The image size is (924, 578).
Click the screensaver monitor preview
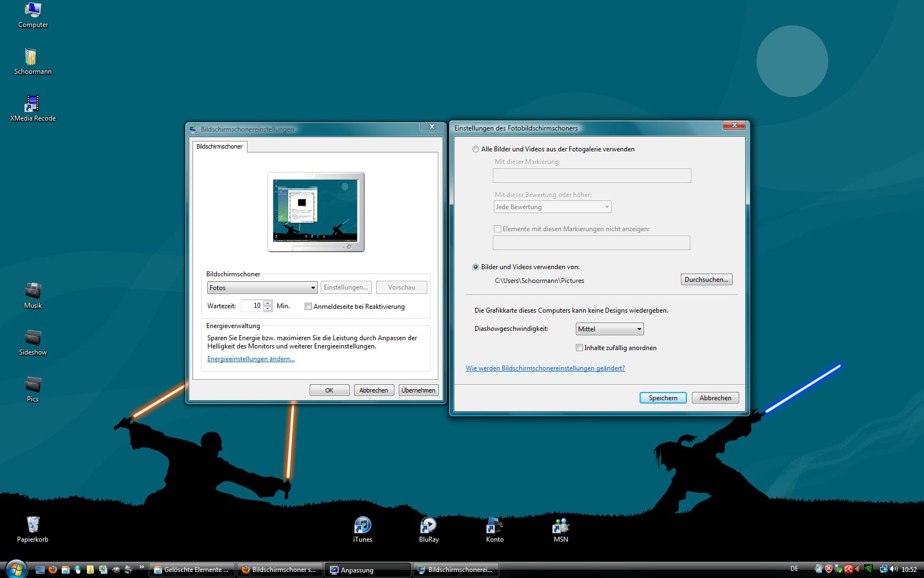point(316,212)
